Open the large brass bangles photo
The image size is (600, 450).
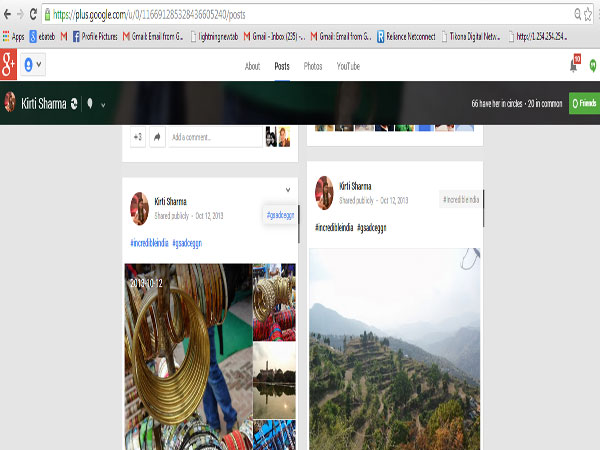click(x=188, y=357)
